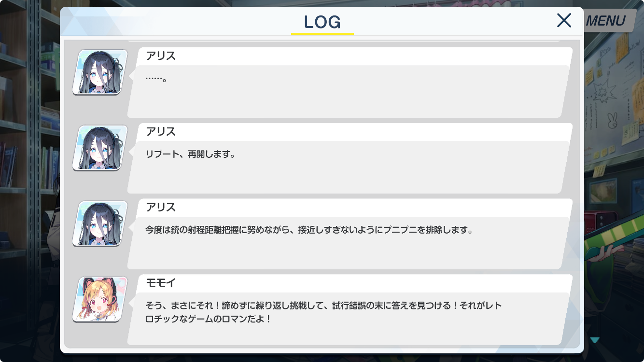The image size is (644, 362).
Task: Click Alice's avatar next to the reboot message
Action: pyautogui.click(x=100, y=148)
